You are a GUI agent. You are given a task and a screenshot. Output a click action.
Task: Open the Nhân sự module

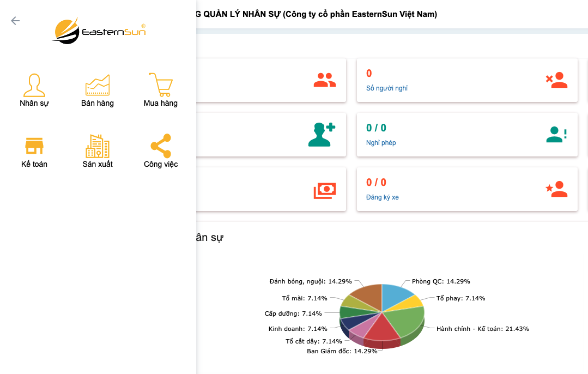coord(34,90)
